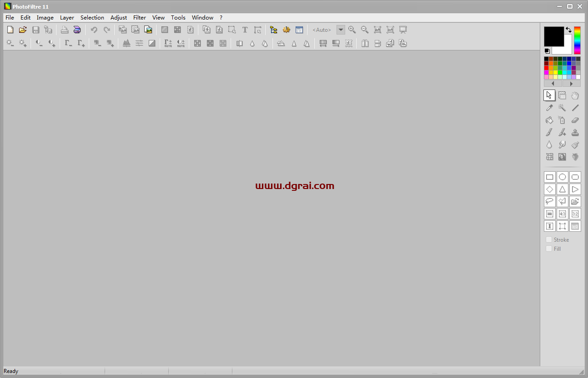Click the orange gear automation icon
The width and height of the screenshot is (588, 378).
point(286,30)
